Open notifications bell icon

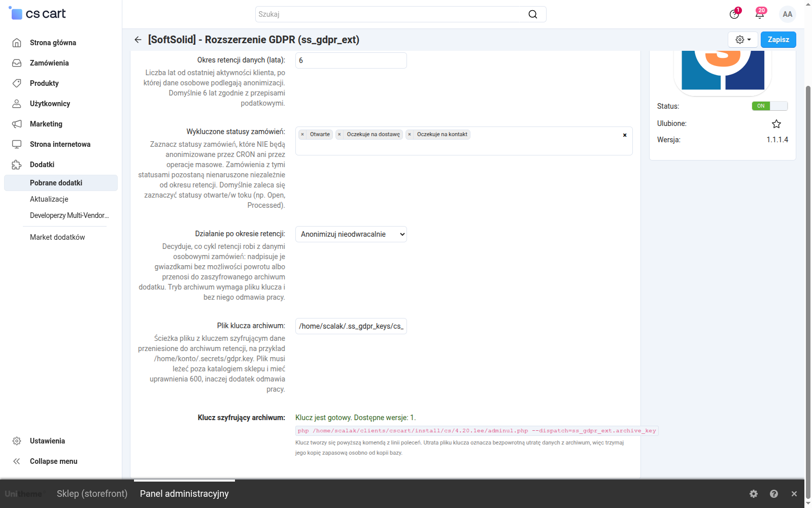click(x=760, y=14)
